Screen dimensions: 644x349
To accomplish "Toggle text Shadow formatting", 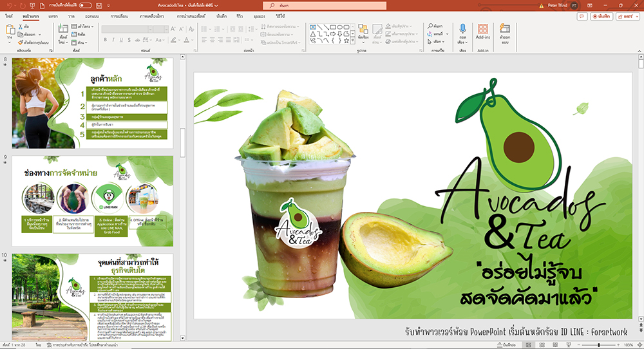I will (x=129, y=40).
